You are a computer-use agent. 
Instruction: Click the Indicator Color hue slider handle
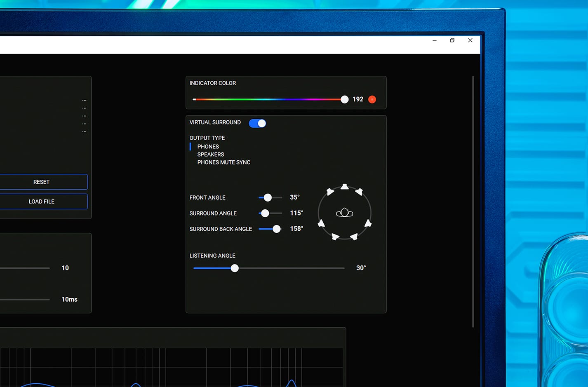tap(345, 99)
